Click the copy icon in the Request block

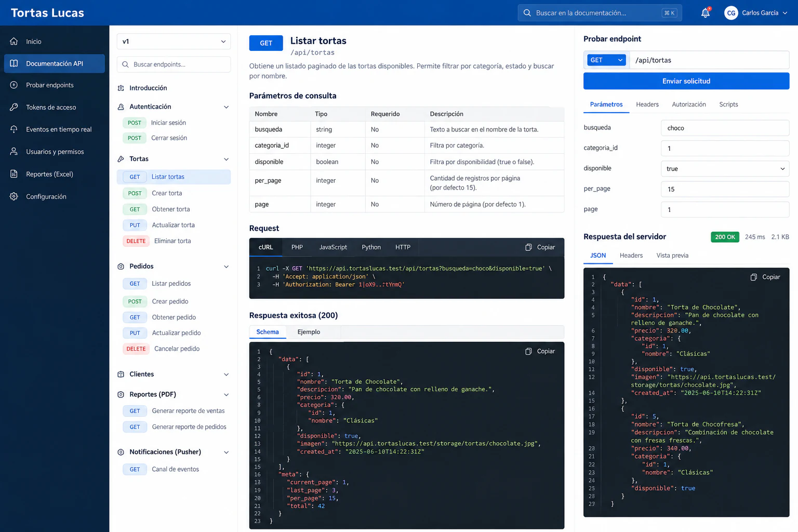(x=528, y=247)
